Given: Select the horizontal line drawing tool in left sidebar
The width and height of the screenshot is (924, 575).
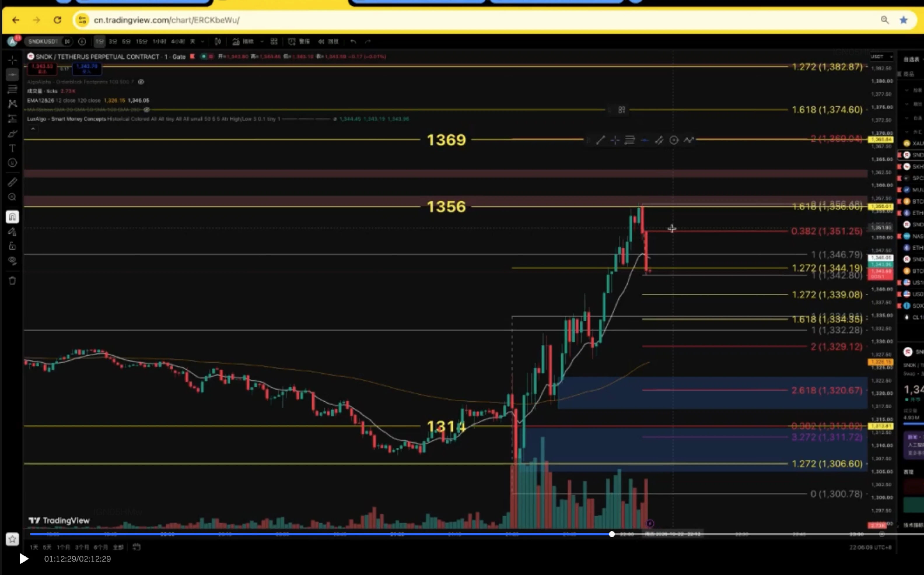Looking at the screenshot, I should click(x=12, y=75).
